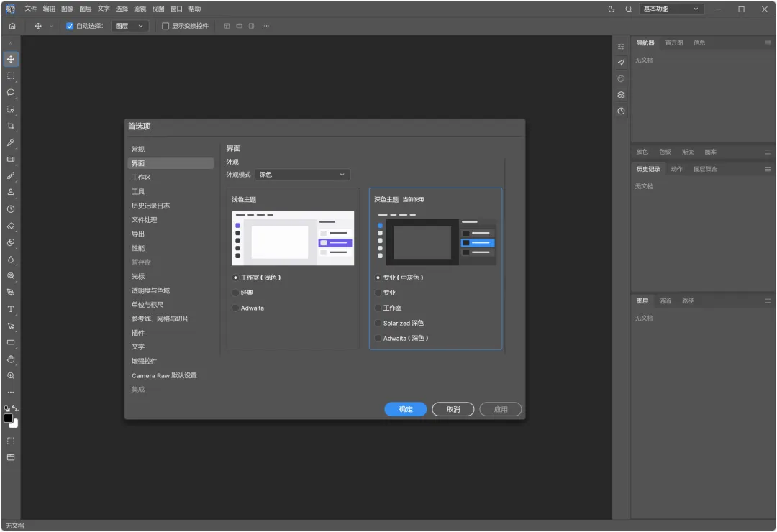Swap foreground and background colors
This screenshot has height=532, width=777.
click(x=16, y=408)
